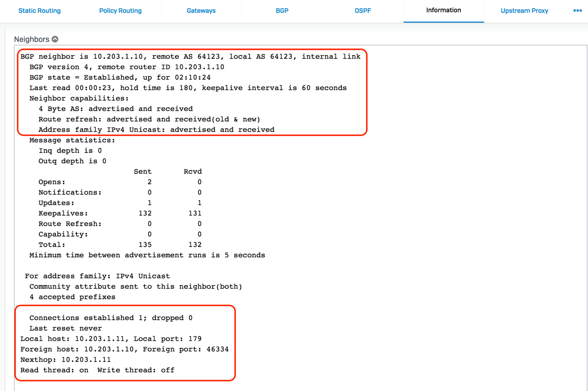Switch to the Static Routing tab
This screenshot has height=391, width=588.
coord(39,10)
